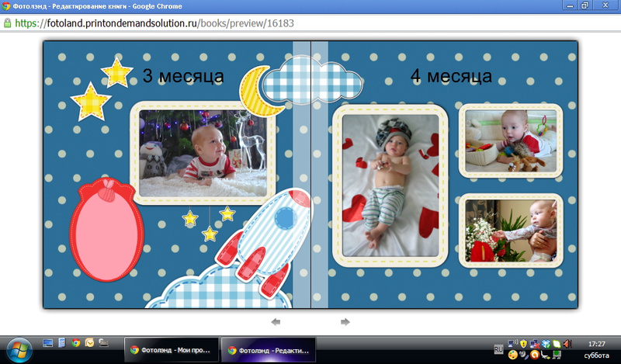Click the green padlock in the address bar
This screenshot has width=621, height=364.
click(7, 23)
